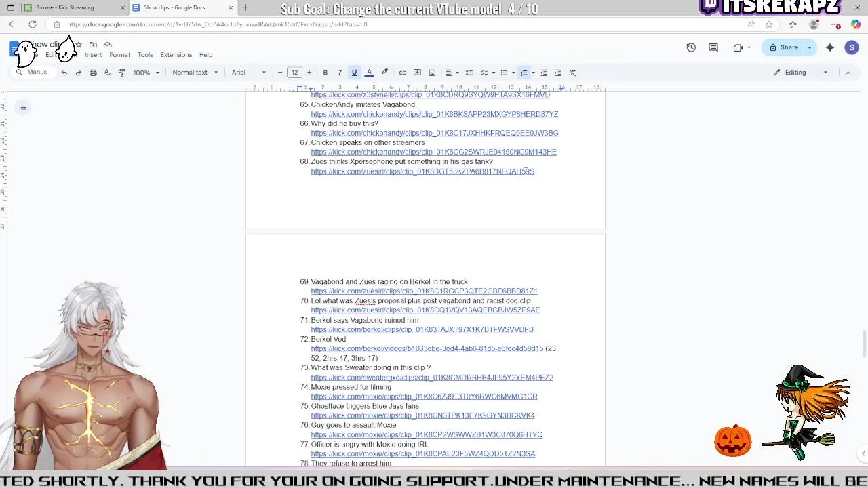Open the Google account avatar S
Screen dimensions: 868x488
852,47
